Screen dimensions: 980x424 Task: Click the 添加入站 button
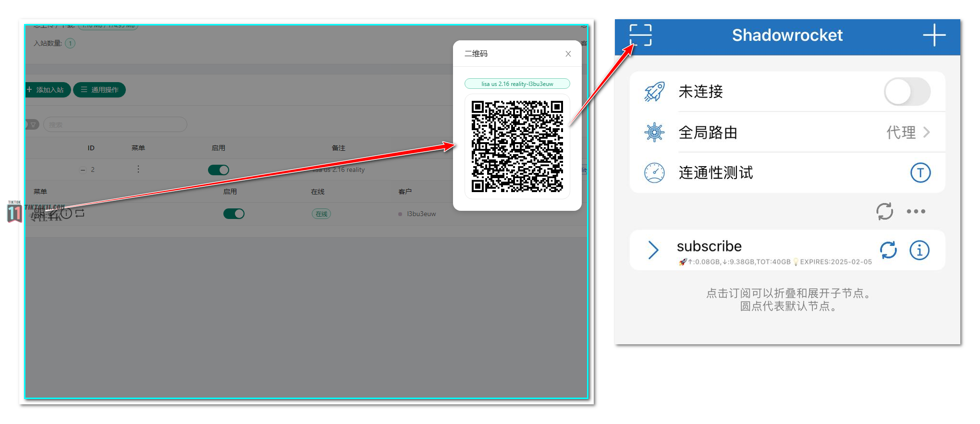coord(47,90)
